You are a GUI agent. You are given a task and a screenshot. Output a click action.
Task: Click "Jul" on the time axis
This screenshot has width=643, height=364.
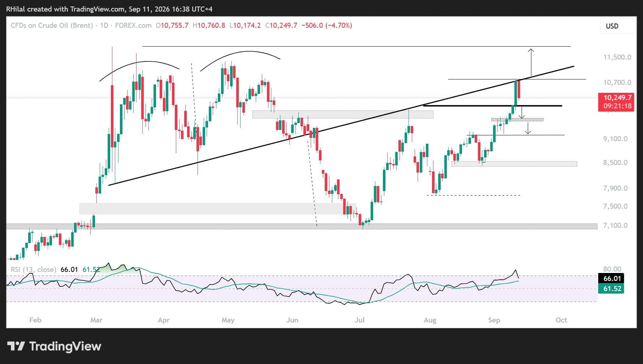coord(359,320)
